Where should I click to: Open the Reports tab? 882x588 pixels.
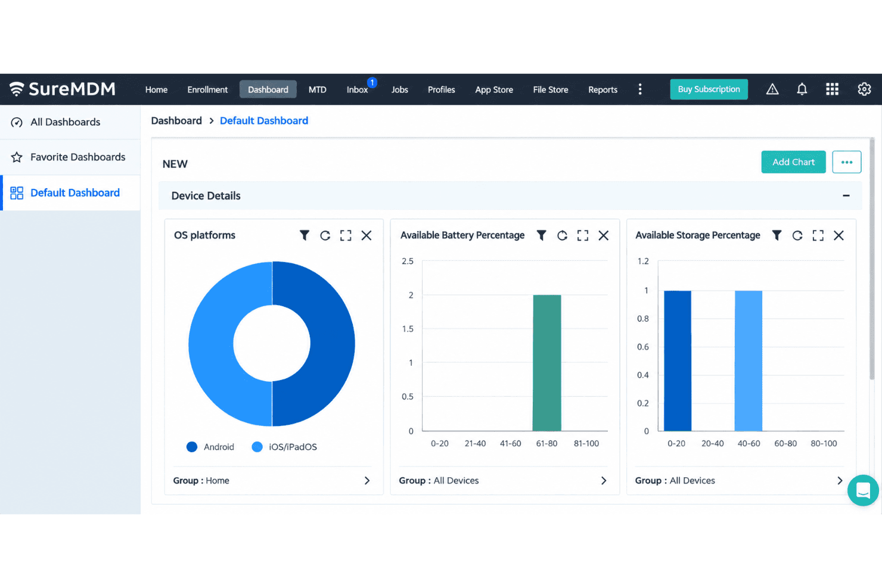coord(603,89)
